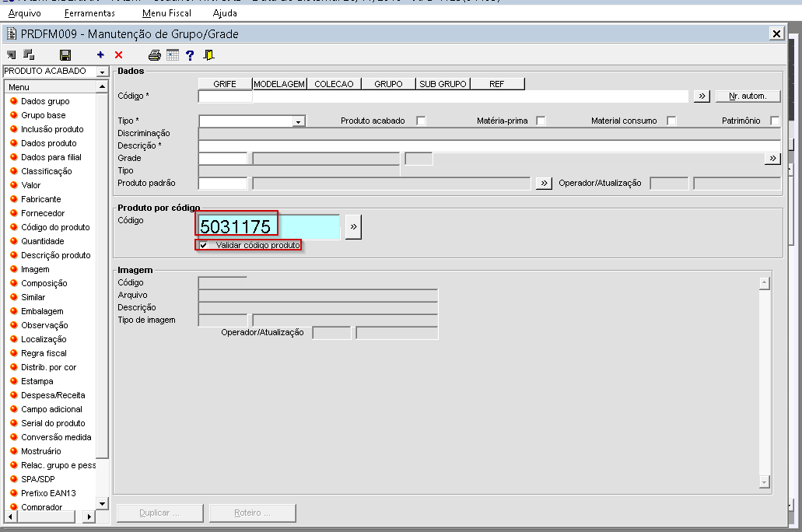
Task: Open Imagem in side menu
Action: 35,269
